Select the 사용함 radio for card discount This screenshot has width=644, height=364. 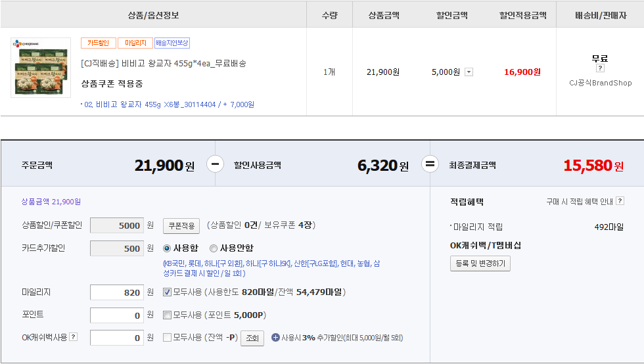(167, 248)
